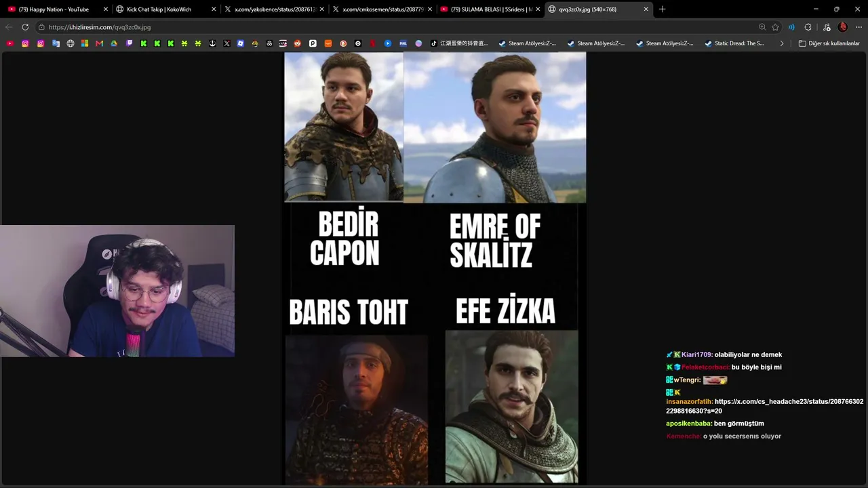The height and width of the screenshot is (488, 868).
Task: Close the Kick Chat Takip tab
Action: tap(214, 9)
